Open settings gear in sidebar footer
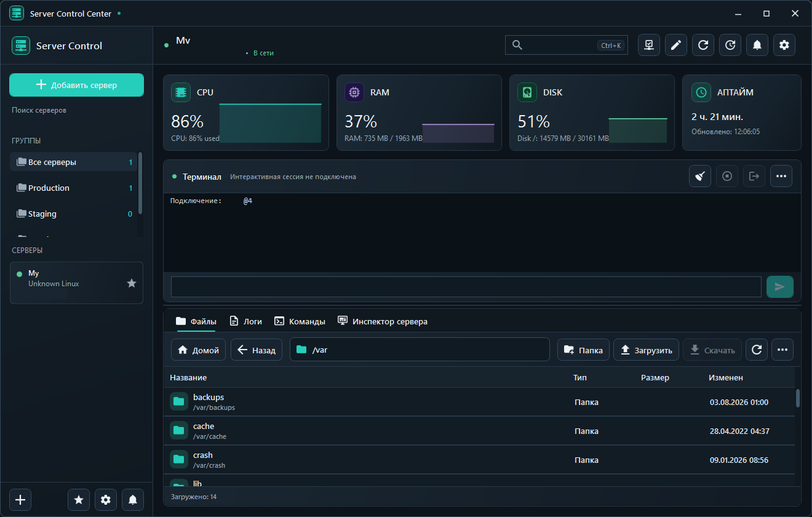Viewport: 812px width, 517px height. pos(106,500)
